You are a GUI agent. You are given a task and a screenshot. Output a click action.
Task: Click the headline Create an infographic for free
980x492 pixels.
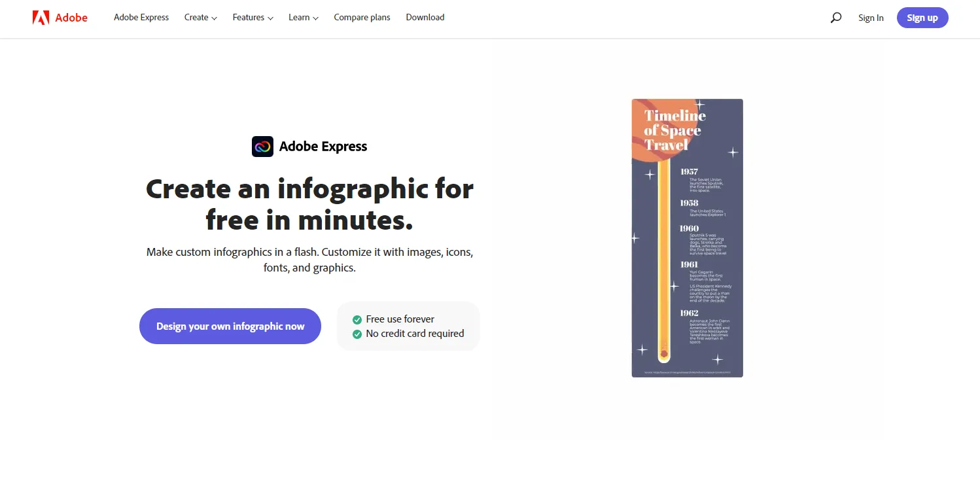coord(309,204)
